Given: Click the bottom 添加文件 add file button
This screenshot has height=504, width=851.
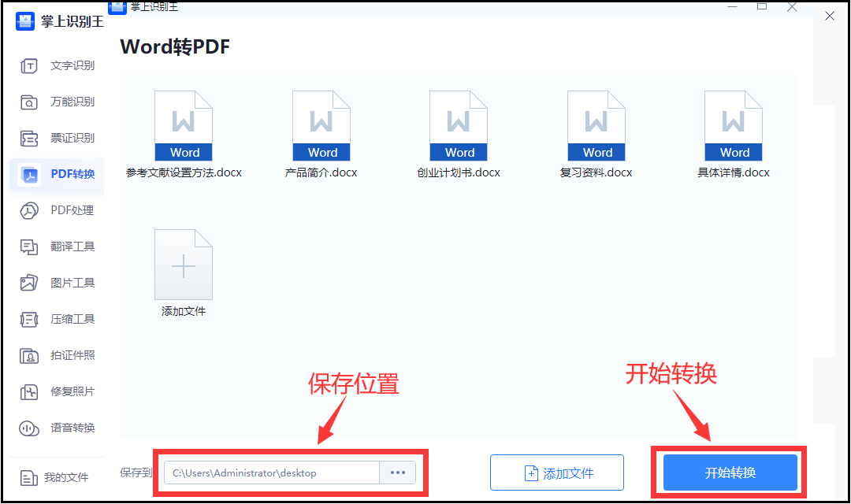Looking at the screenshot, I should (557, 472).
